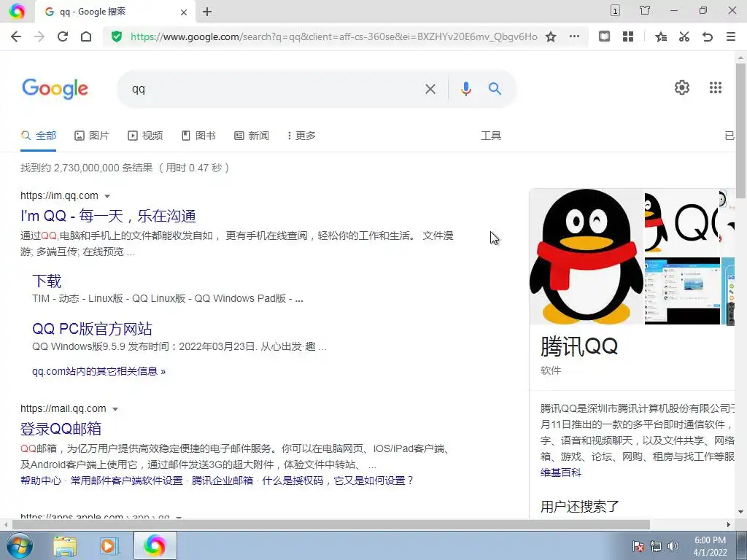Start voice search with microphone
The width and height of the screenshot is (747, 560).
[466, 89]
